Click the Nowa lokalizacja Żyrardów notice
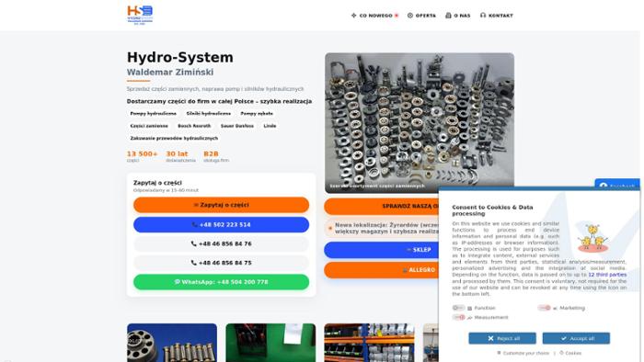This screenshot has width=644, height=362. coord(381,229)
